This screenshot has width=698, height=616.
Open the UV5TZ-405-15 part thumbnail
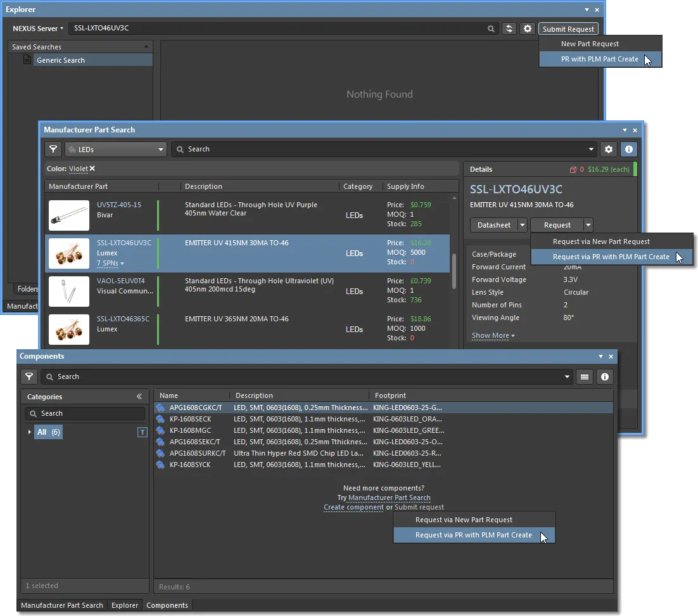coord(69,215)
